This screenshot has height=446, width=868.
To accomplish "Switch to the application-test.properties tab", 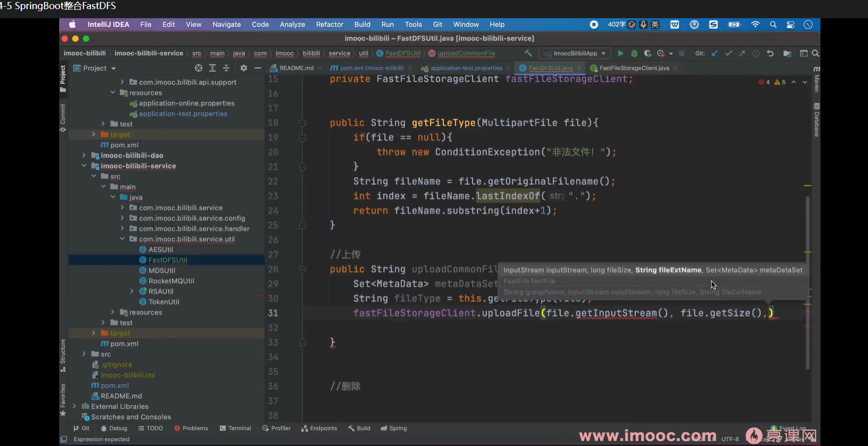I will pos(466,68).
